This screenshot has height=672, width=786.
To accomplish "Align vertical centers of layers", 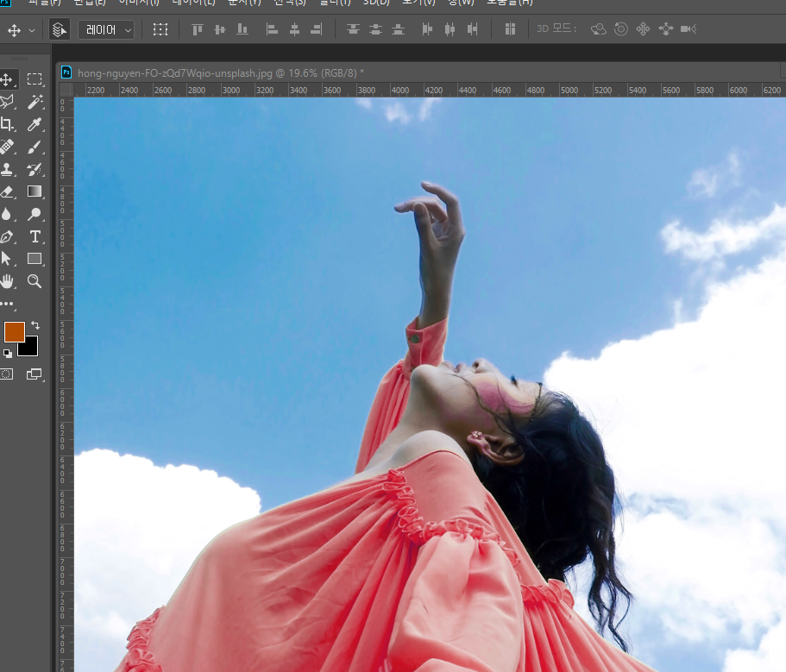I will pos(220,29).
